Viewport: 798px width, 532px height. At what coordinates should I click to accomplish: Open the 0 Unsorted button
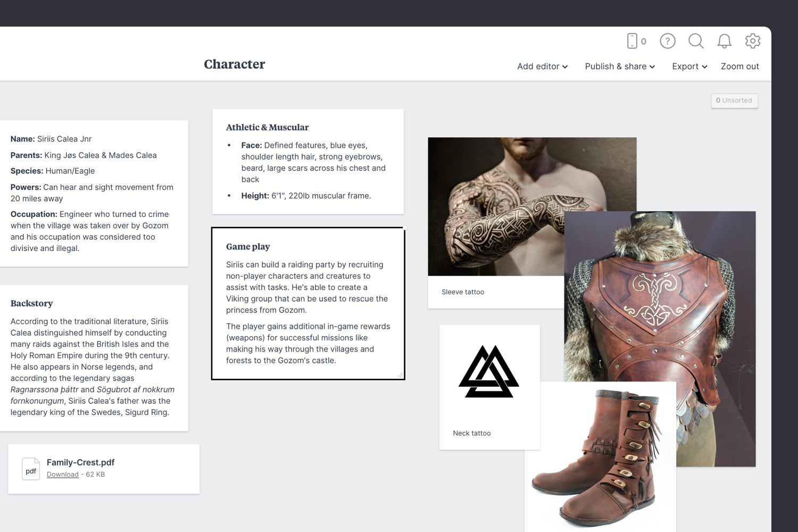pos(734,101)
